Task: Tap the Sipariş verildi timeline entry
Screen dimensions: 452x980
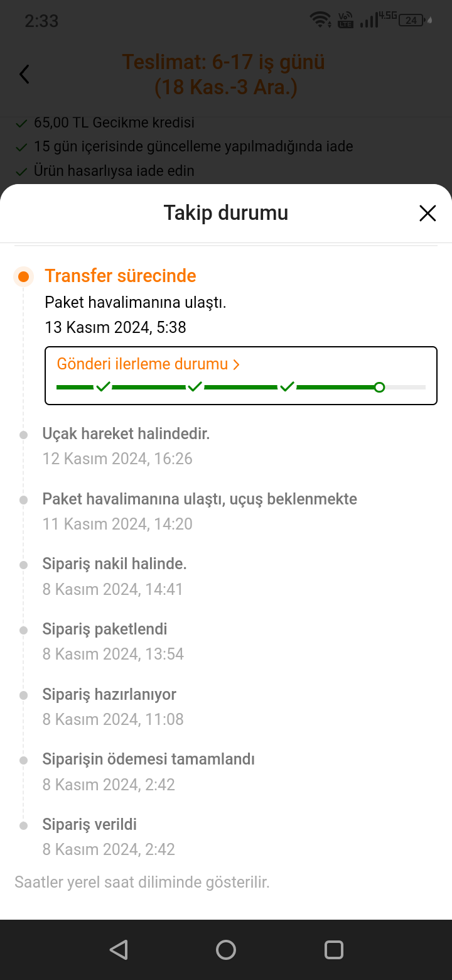Action: (x=90, y=824)
